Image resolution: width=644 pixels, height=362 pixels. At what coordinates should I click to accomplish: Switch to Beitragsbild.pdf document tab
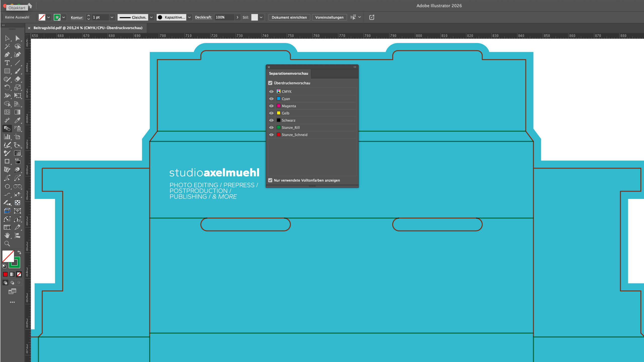(88, 28)
